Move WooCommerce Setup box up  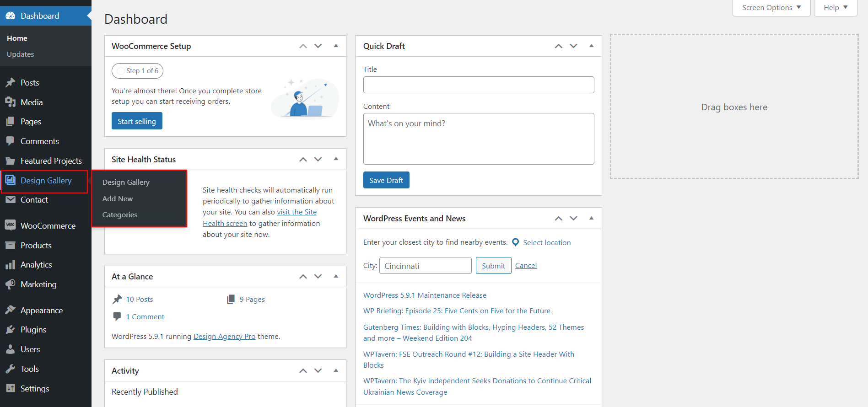click(x=303, y=46)
